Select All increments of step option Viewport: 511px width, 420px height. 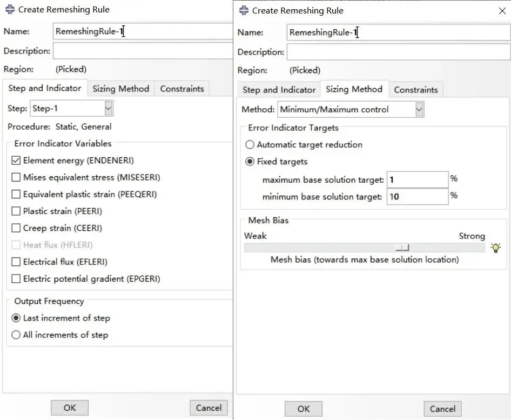pos(16,335)
